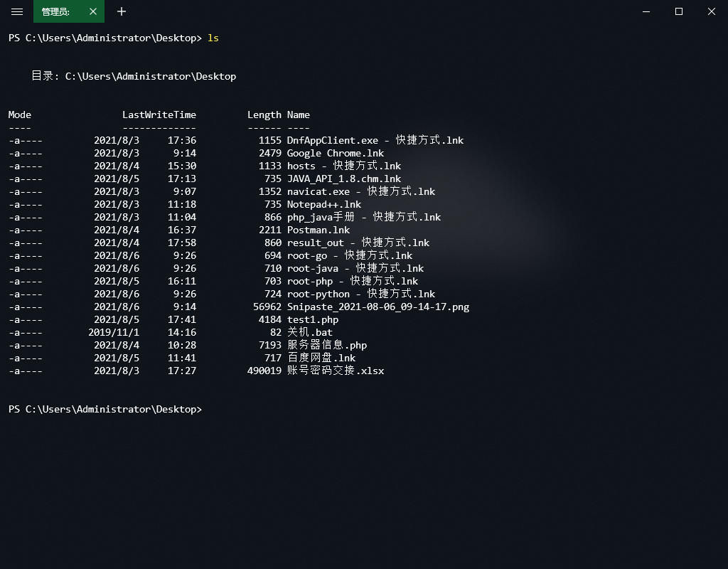Click the bottom PowerShell prompt line
This screenshot has width=728, height=569.
105,409
